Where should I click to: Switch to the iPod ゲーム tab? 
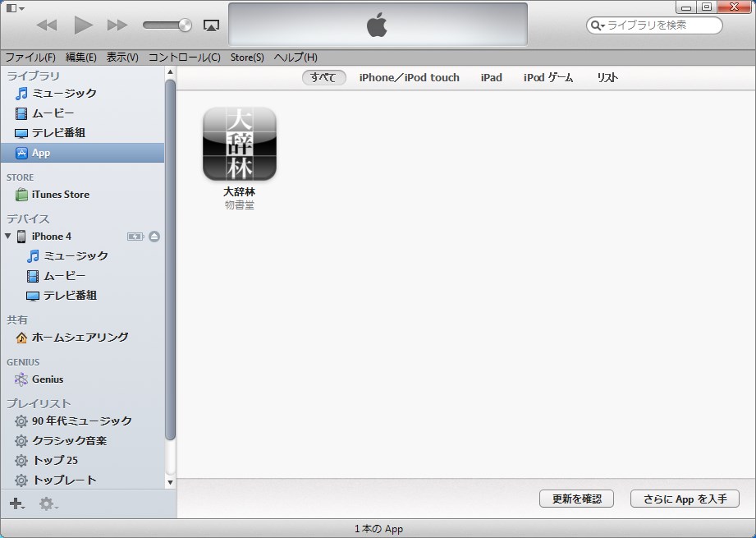pos(548,77)
